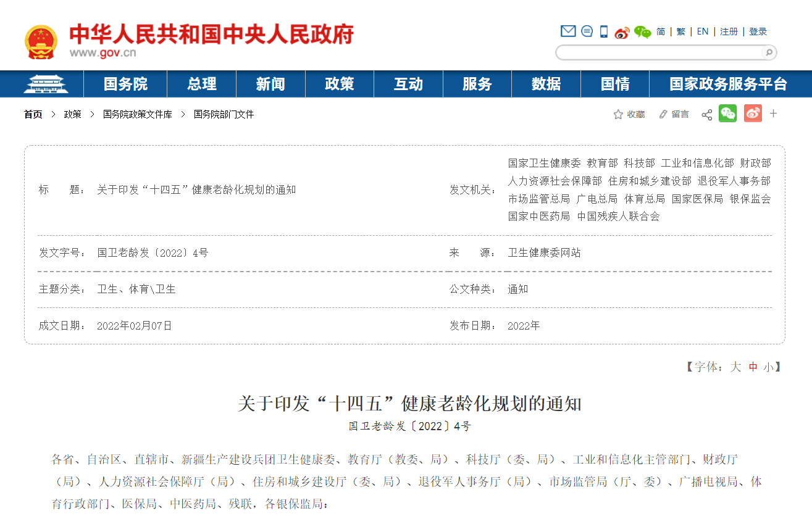The image size is (812, 516).
Task: Open the chat bubble message icon
Action: coord(587,31)
